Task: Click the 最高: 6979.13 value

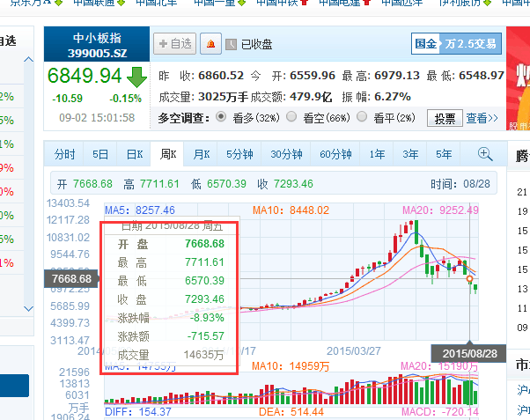Action: 380,76
